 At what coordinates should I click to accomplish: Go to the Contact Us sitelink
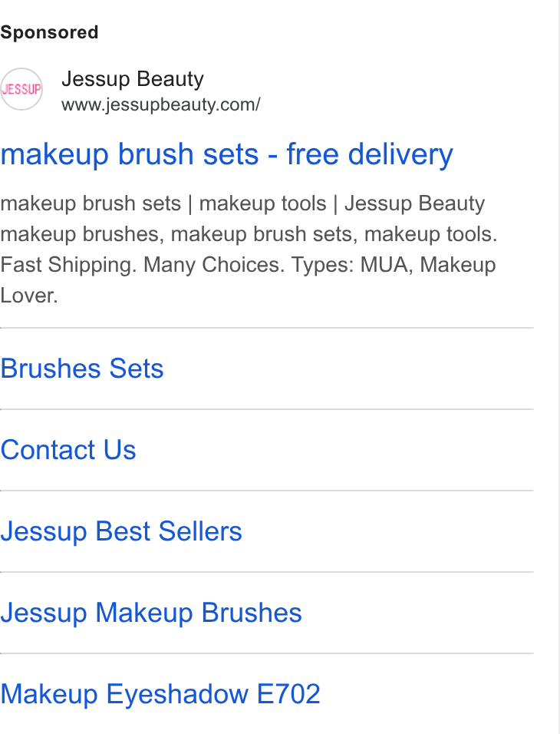pyautogui.click(x=68, y=450)
